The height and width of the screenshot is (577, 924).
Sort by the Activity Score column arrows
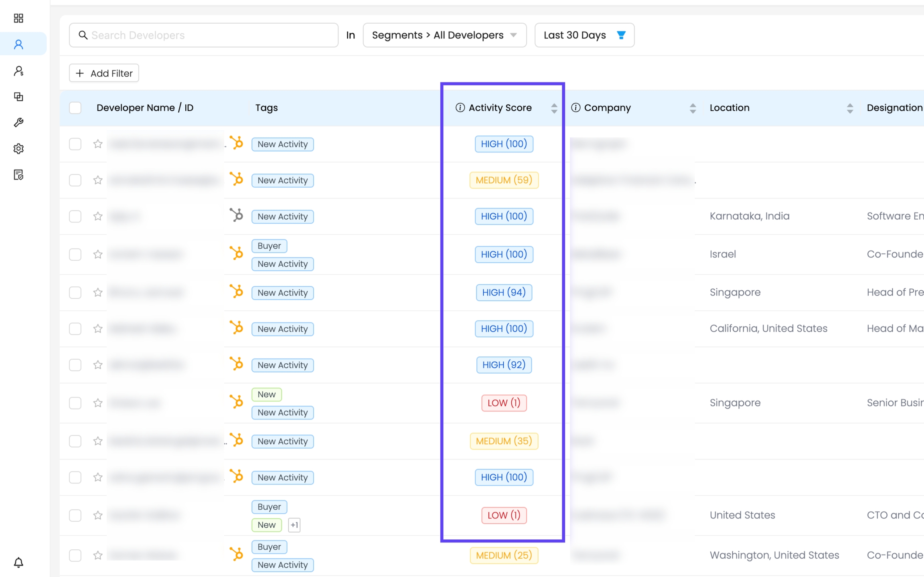[x=554, y=108]
